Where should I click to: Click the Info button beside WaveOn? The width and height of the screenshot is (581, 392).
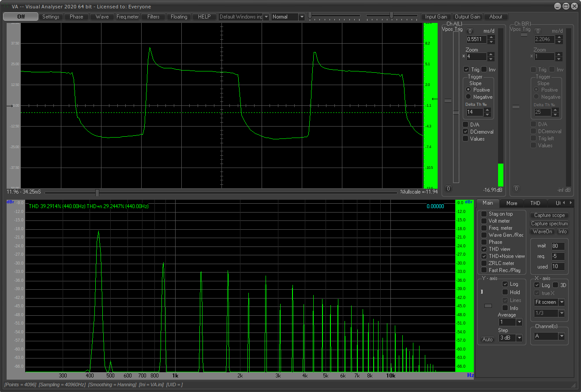coord(562,231)
